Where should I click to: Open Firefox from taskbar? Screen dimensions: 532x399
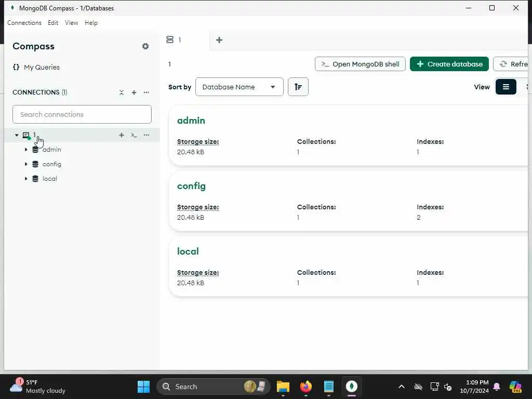(305, 387)
